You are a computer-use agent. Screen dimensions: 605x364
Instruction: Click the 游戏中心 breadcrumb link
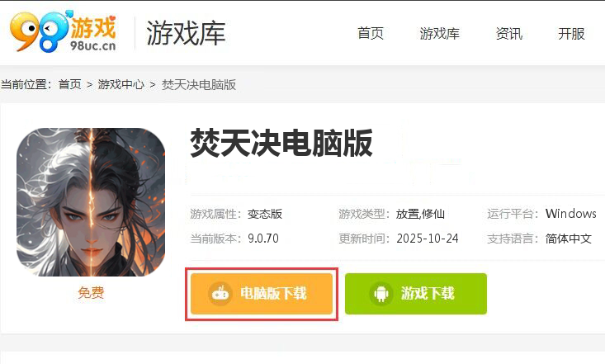pos(121,84)
